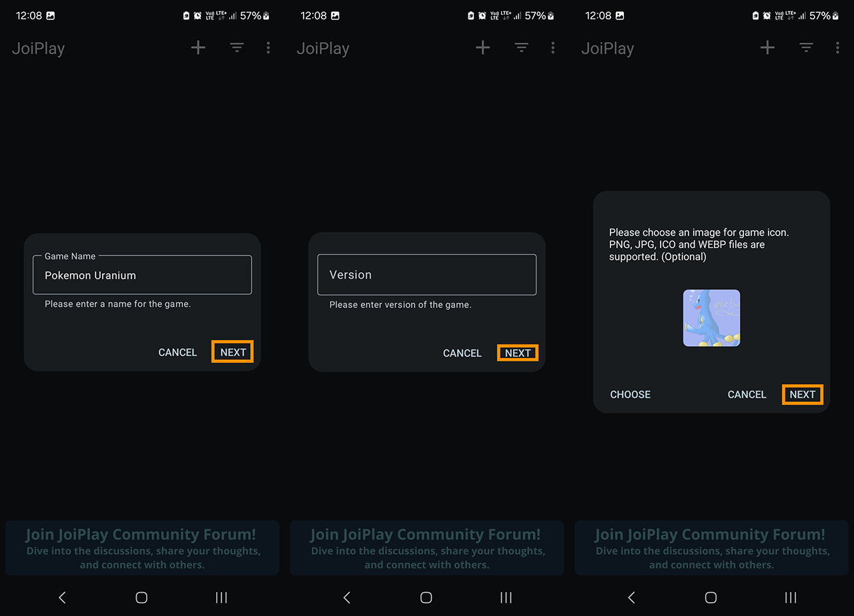Open the sort filter icon in left screen
The image size is (854, 616).
tap(237, 47)
